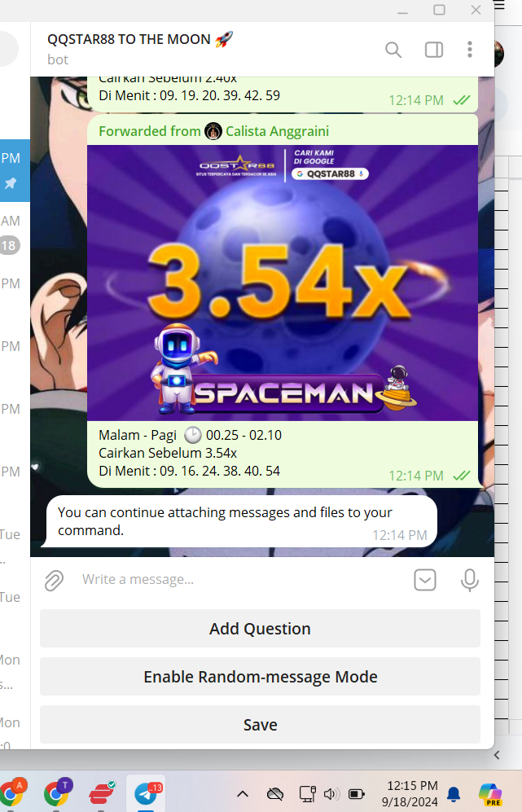Image resolution: width=522 pixels, height=812 pixels.
Task: Click the Add Question button
Action: click(260, 629)
